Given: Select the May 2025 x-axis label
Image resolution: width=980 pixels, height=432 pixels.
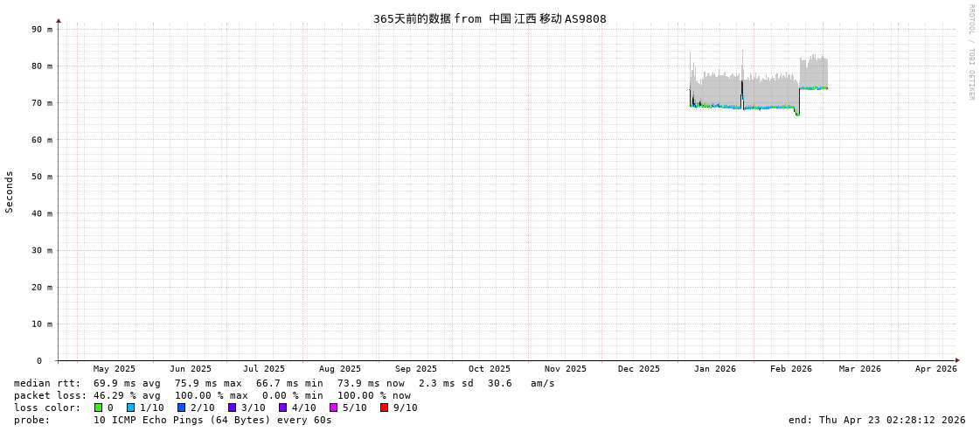Looking at the screenshot, I should coord(114,369).
